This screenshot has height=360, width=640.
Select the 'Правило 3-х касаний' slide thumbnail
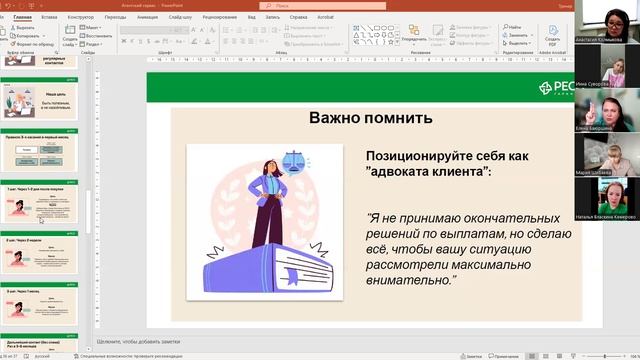point(39,150)
